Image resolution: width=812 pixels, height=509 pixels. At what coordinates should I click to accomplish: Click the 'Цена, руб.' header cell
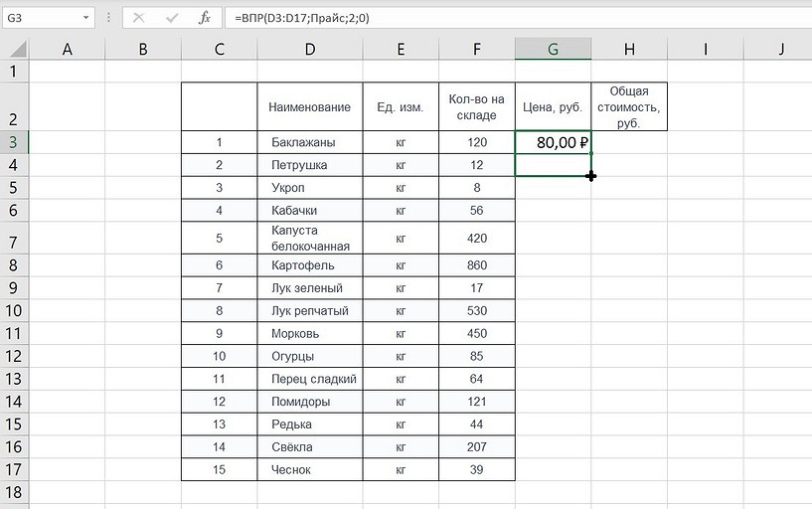click(x=553, y=106)
